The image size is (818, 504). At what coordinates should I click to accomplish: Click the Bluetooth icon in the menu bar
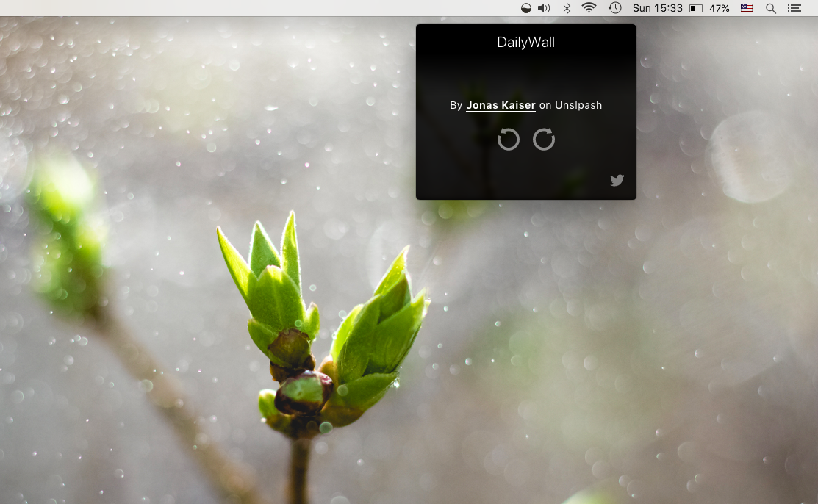click(x=567, y=8)
